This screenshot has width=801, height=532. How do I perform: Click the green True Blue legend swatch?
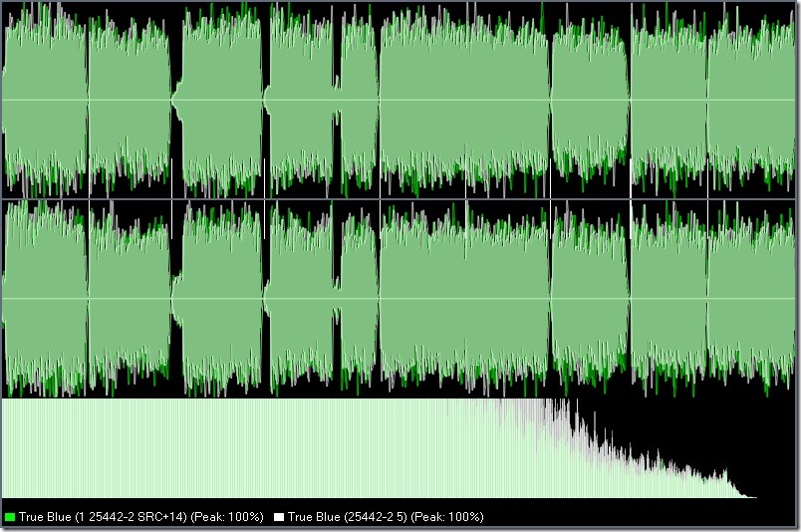[10, 517]
